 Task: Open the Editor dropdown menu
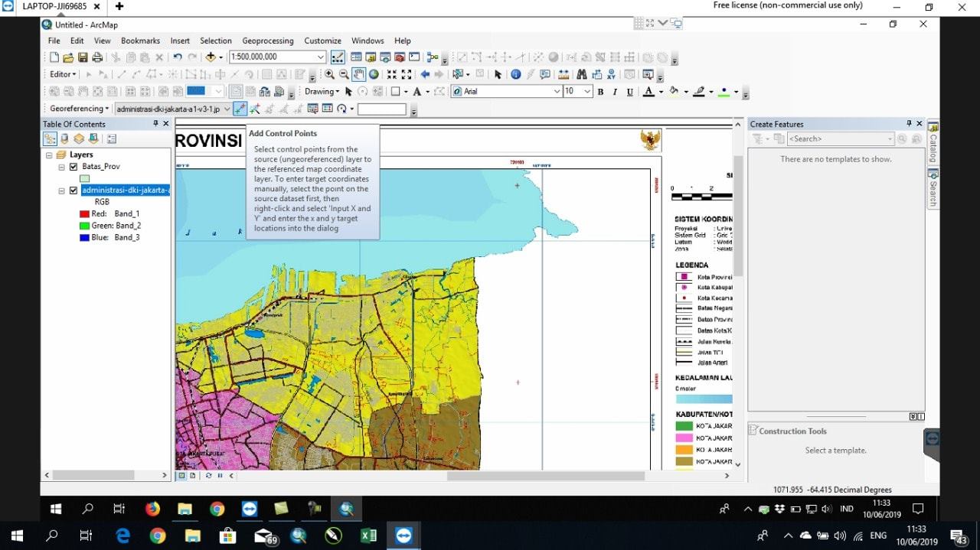pyautogui.click(x=64, y=74)
